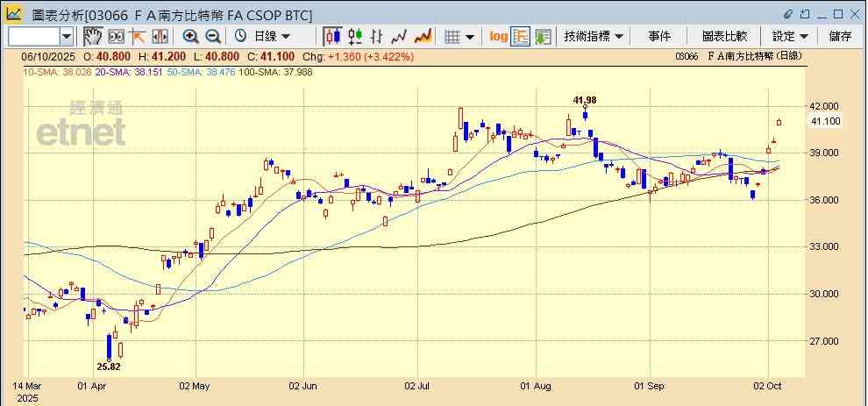Click the 事件 events button
The height and width of the screenshot is (406, 868).
point(659,36)
